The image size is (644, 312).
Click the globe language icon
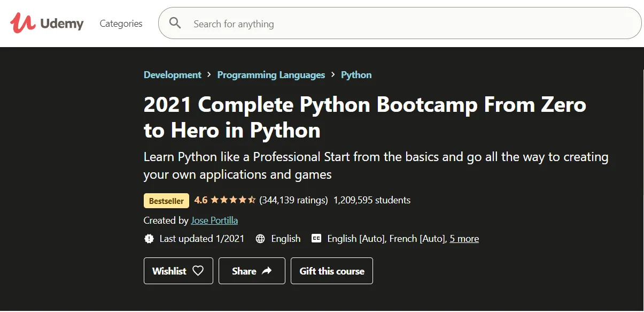(x=260, y=239)
